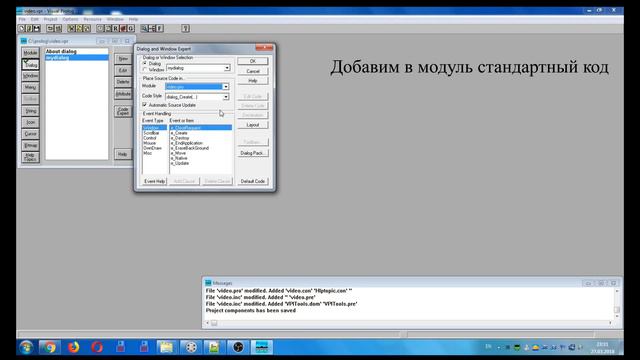
Task: Open Firefox from the taskbar
Action: point(73,347)
